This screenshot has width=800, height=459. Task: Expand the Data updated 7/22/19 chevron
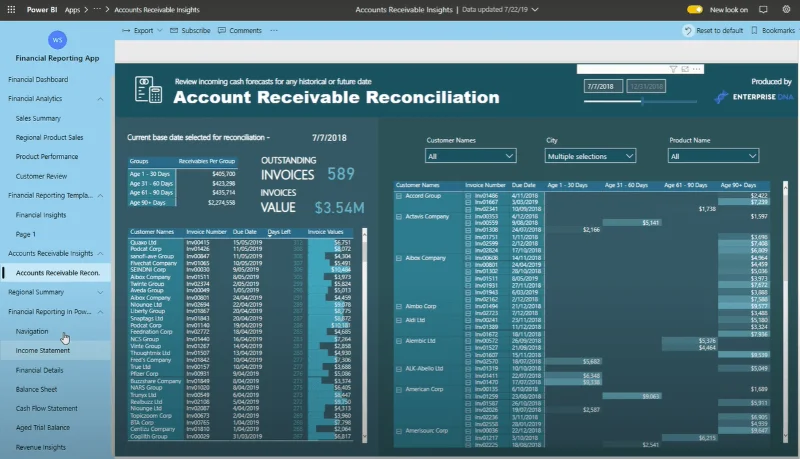[535, 10]
